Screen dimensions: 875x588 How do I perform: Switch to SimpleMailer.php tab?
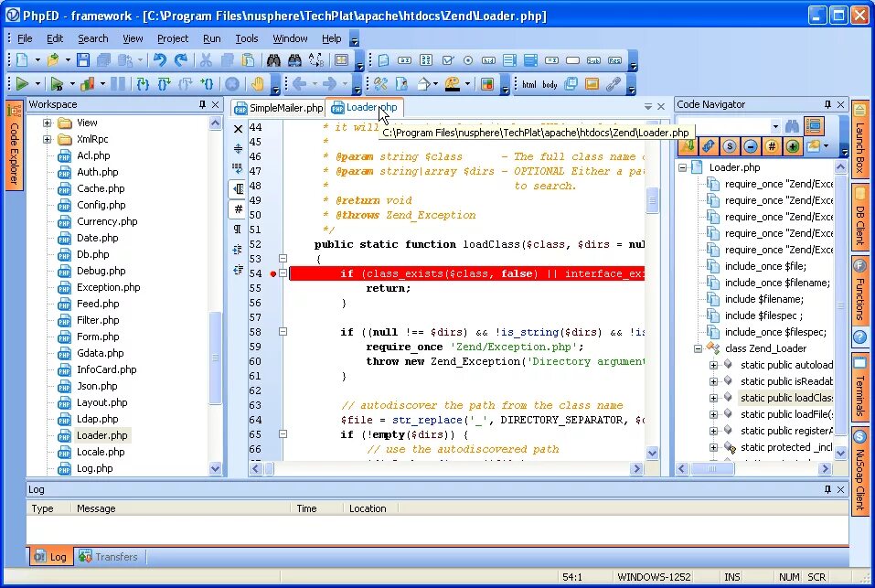[279, 108]
